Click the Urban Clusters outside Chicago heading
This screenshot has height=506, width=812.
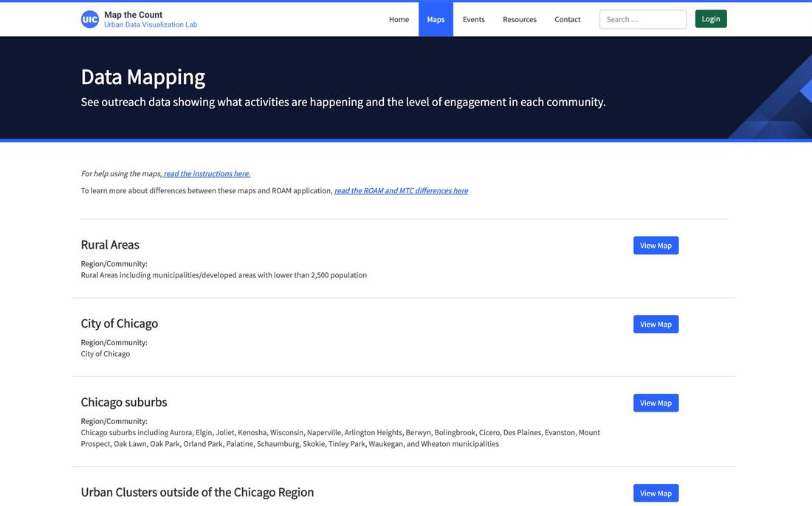(197, 493)
